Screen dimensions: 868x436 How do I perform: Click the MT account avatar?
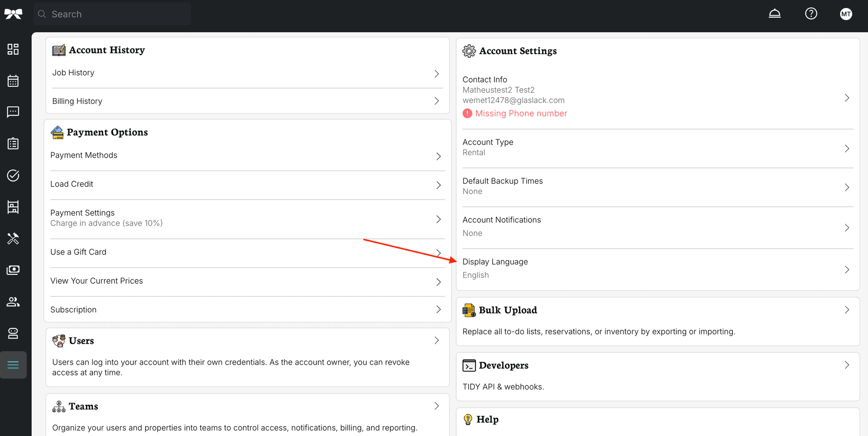(x=846, y=14)
